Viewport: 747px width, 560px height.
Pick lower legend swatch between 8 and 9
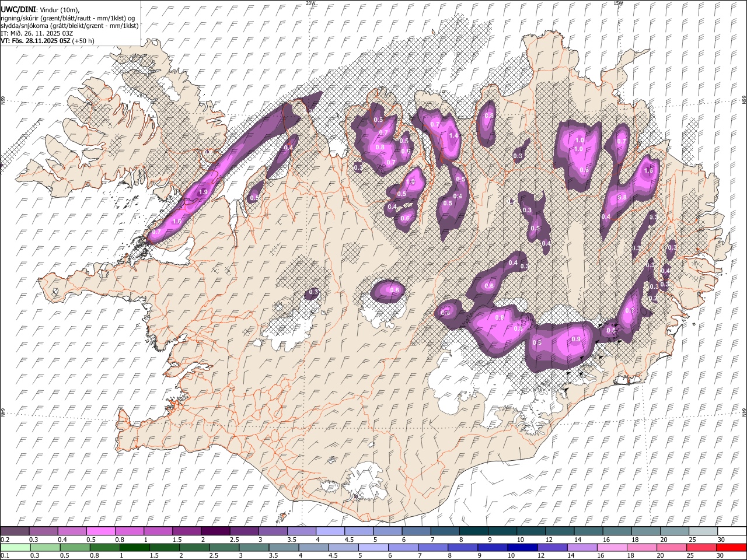[x=463, y=547]
